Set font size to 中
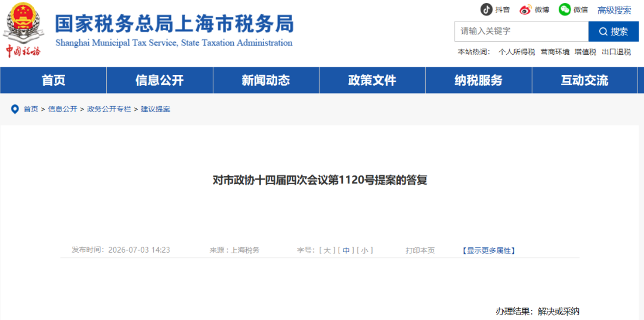 click(x=346, y=250)
